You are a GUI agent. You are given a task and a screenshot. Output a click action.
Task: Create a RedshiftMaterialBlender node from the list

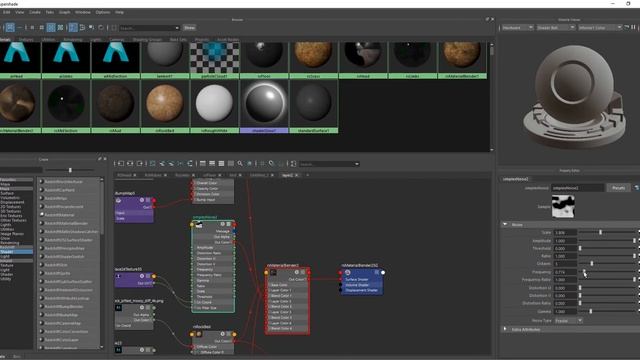[66, 223]
